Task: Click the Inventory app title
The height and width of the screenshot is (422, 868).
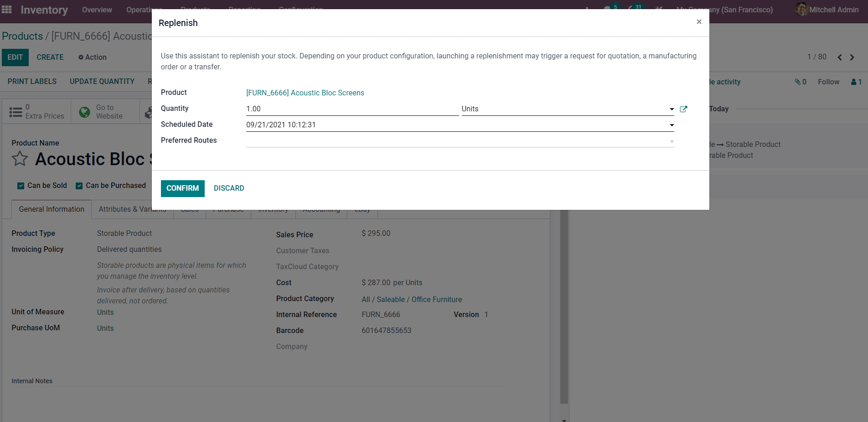Action: [x=44, y=10]
